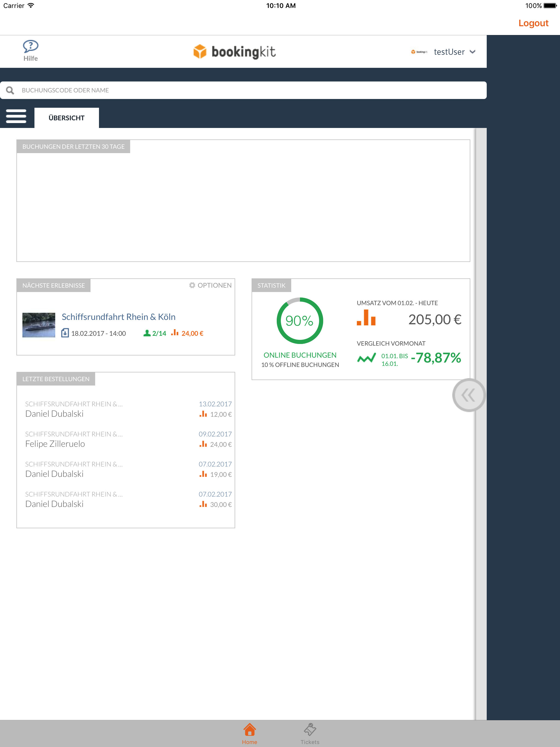This screenshot has height=747, width=560.
Task: Click the Online Buchungen label
Action: [x=300, y=355]
